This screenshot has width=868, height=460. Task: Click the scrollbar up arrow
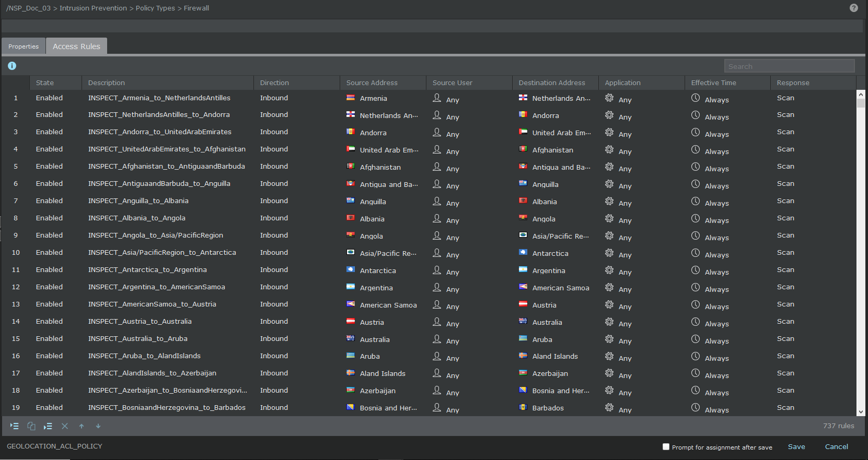[861, 94]
